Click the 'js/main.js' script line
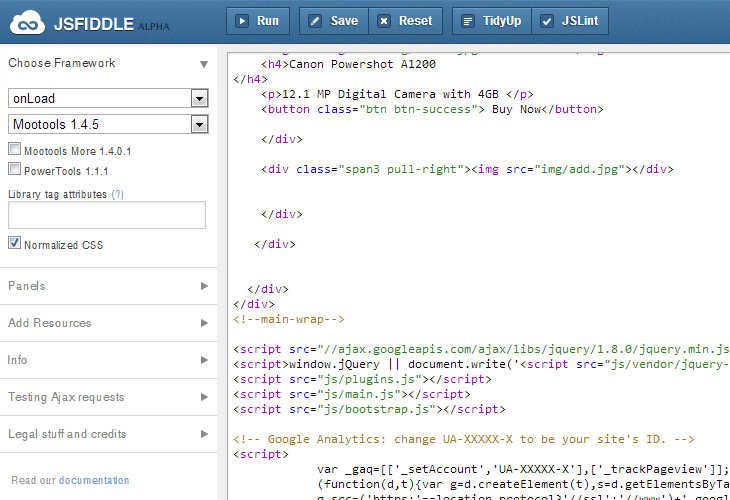 point(351,394)
